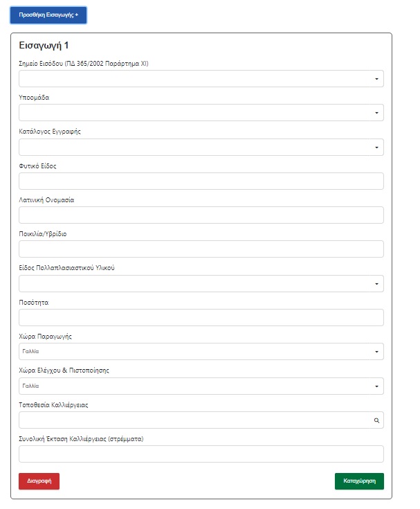Open the Σημείο Εισόδου dropdown
420x509 pixels.
click(x=201, y=78)
